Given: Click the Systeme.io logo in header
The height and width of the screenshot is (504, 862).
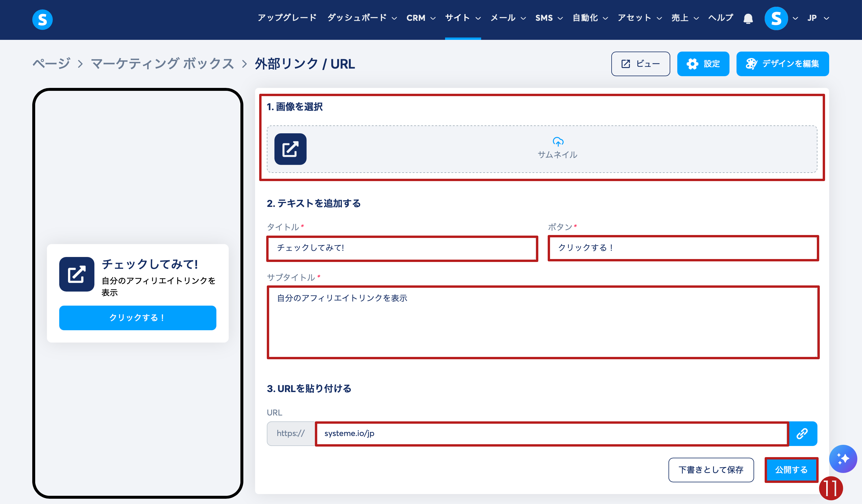Looking at the screenshot, I should click(43, 20).
